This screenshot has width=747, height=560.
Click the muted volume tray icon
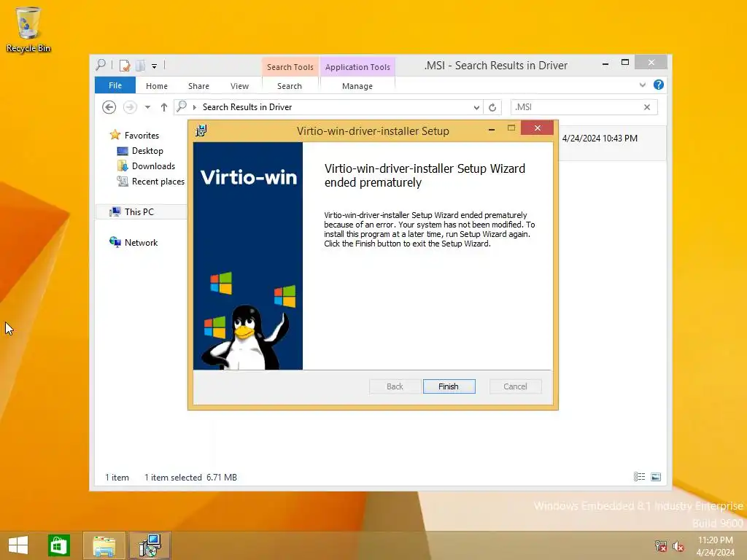(x=678, y=545)
